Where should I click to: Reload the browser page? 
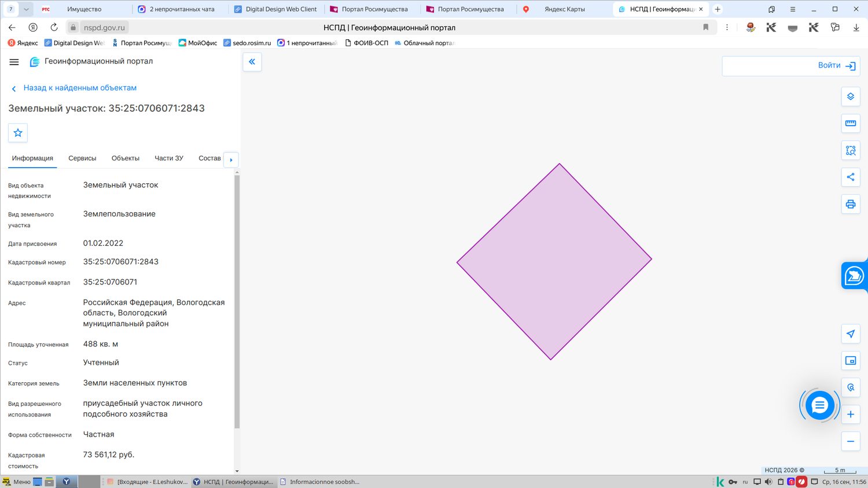[54, 27]
